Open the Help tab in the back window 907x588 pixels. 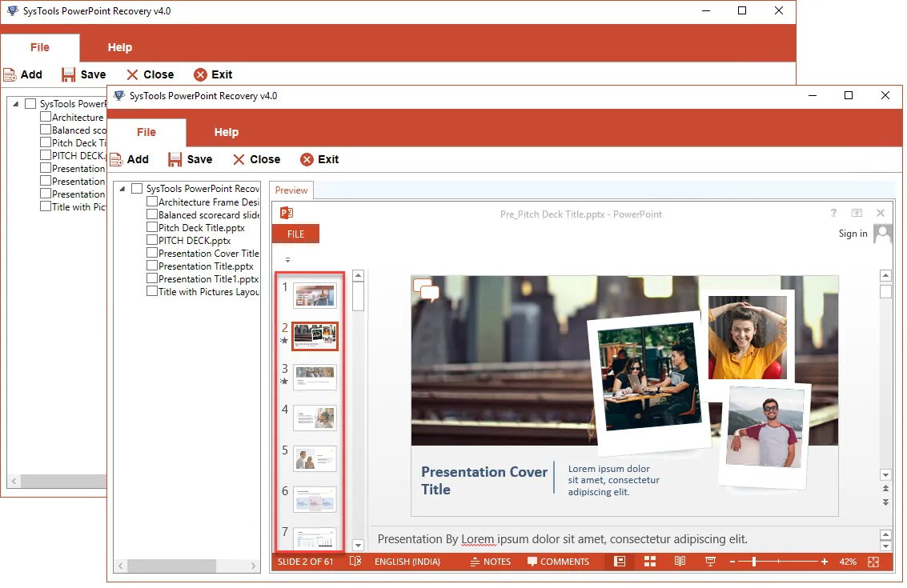120,47
